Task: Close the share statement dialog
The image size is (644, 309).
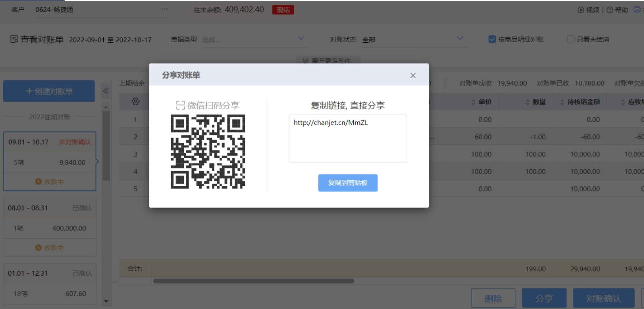Action: [413, 75]
